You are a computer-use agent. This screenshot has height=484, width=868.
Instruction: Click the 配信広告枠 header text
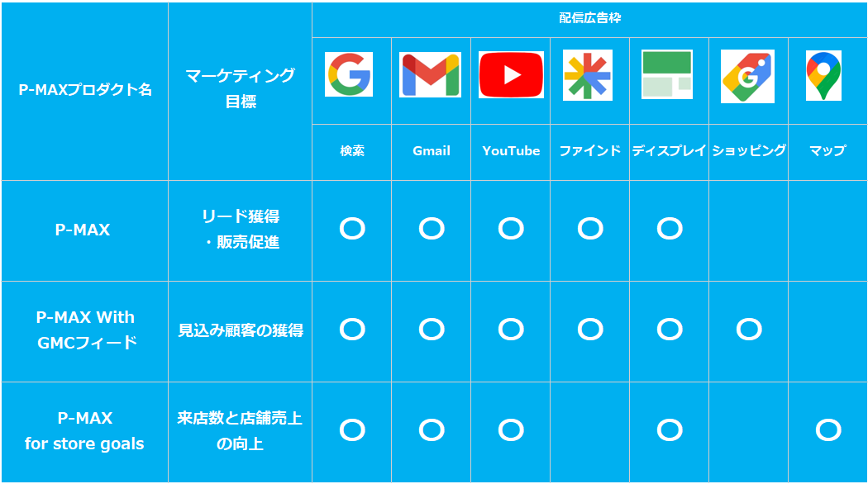(589, 18)
